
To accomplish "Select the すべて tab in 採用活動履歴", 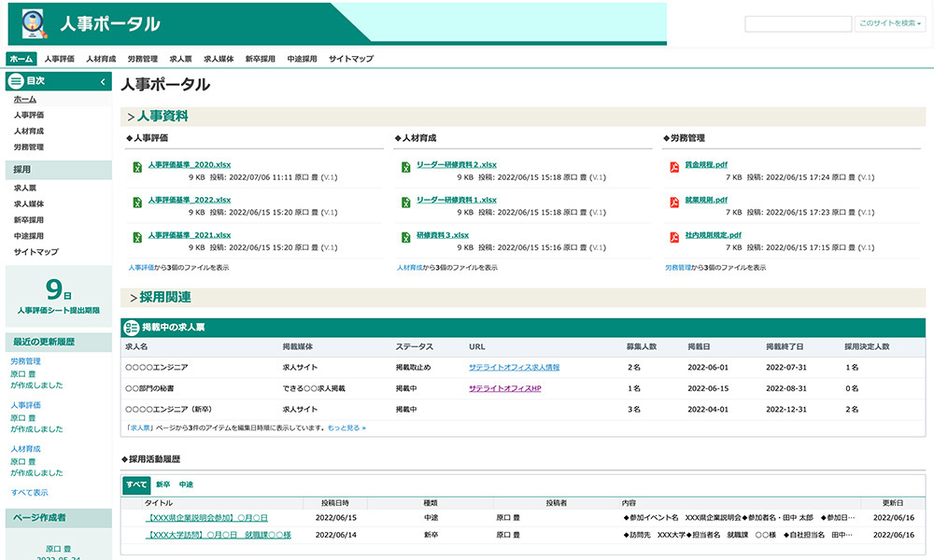I will point(136,485).
